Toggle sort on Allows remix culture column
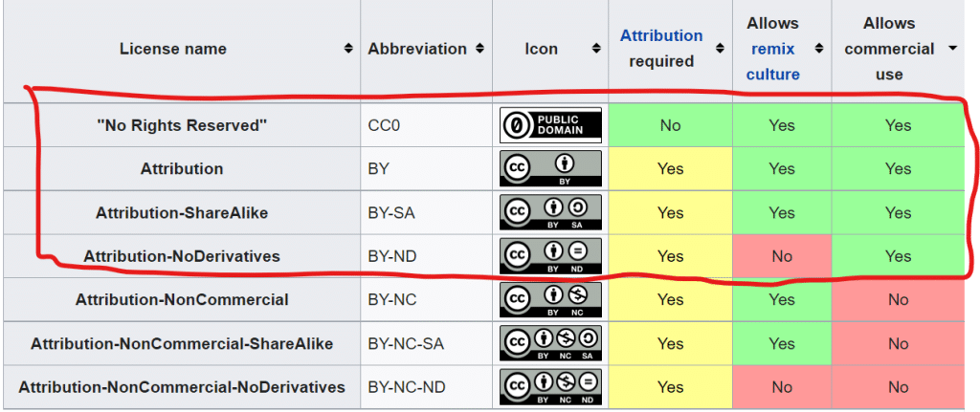The height and width of the screenshot is (412, 980). click(819, 49)
